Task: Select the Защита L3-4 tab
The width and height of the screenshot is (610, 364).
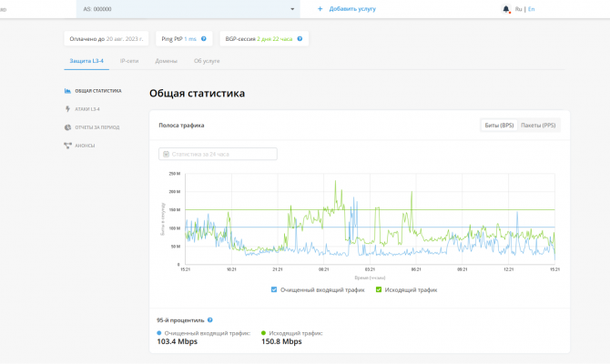Action: click(x=86, y=61)
